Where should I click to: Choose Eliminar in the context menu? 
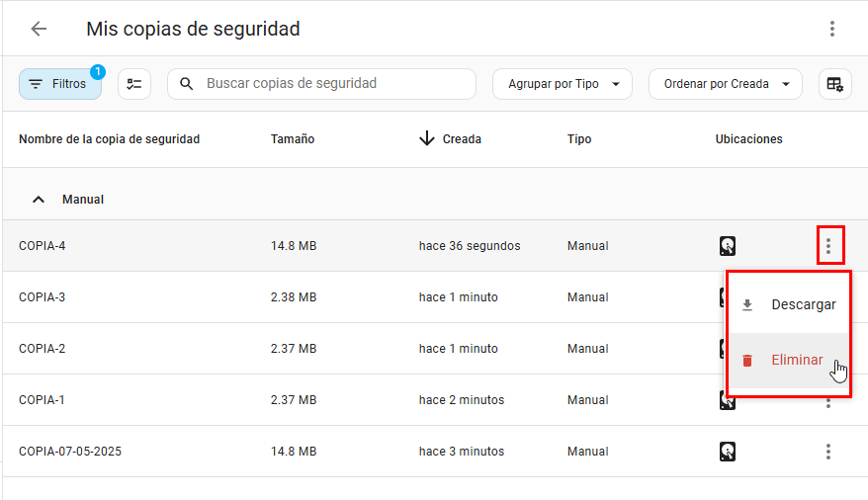pyautogui.click(x=796, y=360)
